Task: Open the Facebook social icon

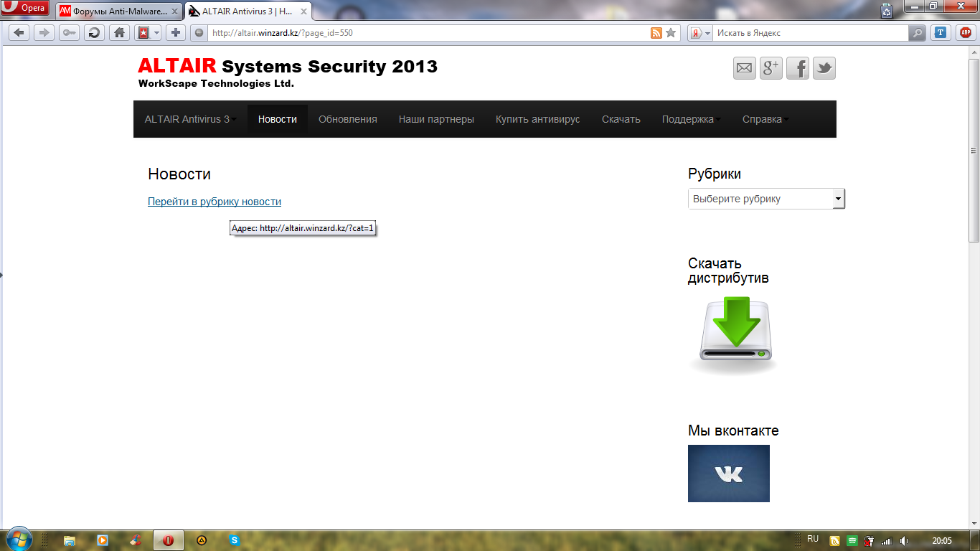Action: pyautogui.click(x=798, y=68)
